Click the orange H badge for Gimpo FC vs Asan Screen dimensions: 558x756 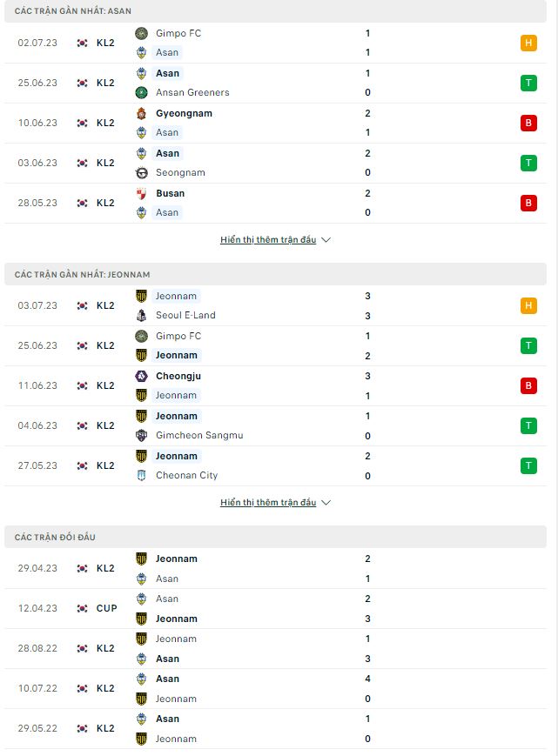pos(528,43)
